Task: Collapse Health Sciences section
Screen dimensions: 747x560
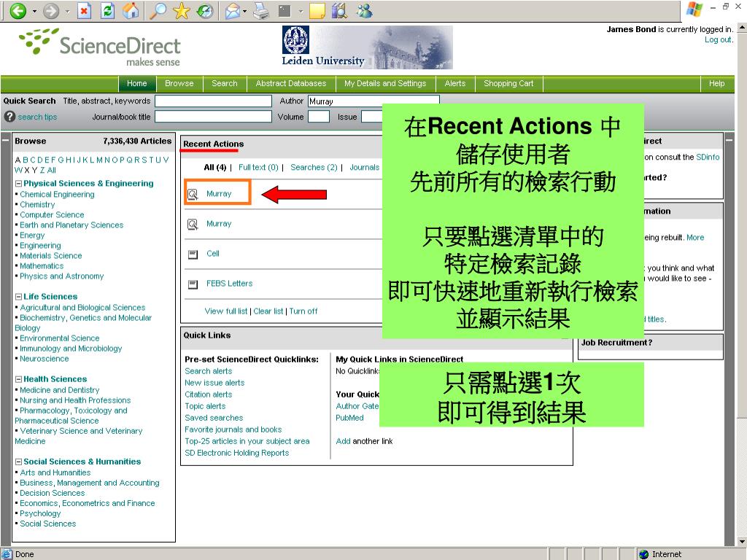Action: click(18, 379)
